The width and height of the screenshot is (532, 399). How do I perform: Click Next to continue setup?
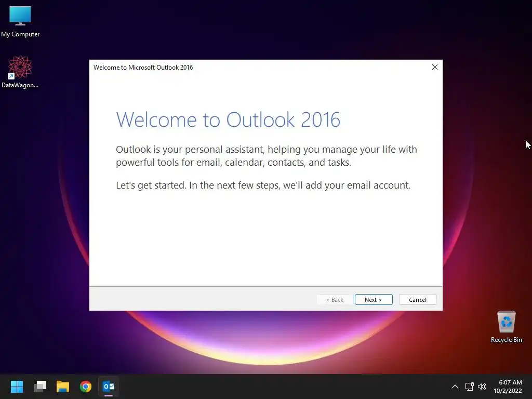tap(374, 300)
